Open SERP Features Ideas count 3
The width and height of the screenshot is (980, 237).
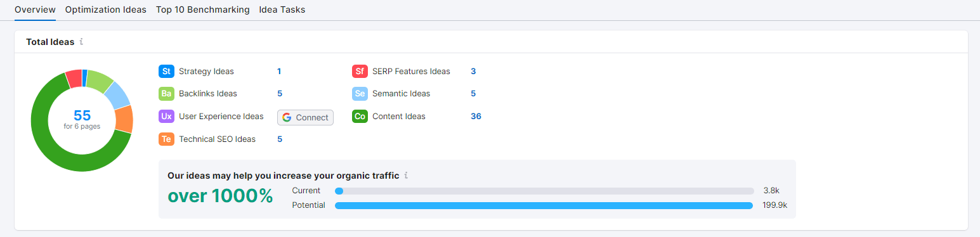473,72
